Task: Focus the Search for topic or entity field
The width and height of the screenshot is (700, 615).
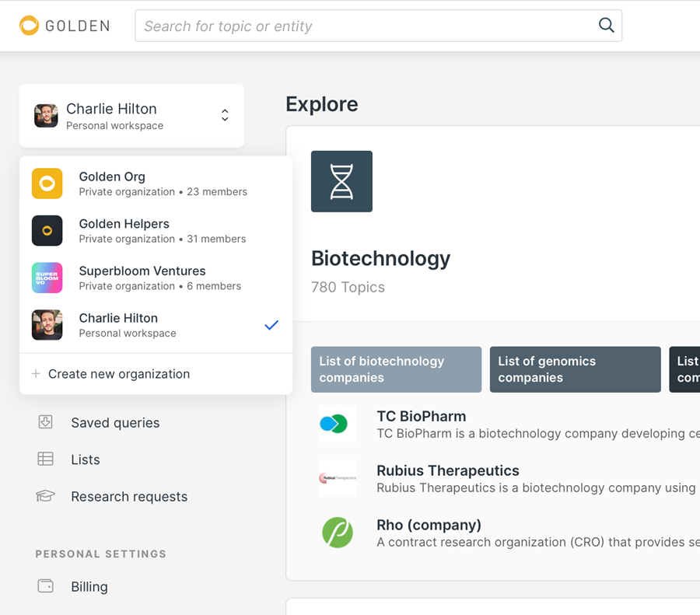Action: 378,26
